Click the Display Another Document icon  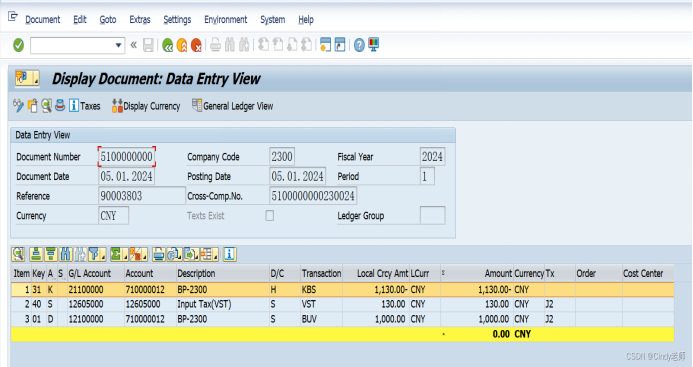(x=32, y=106)
